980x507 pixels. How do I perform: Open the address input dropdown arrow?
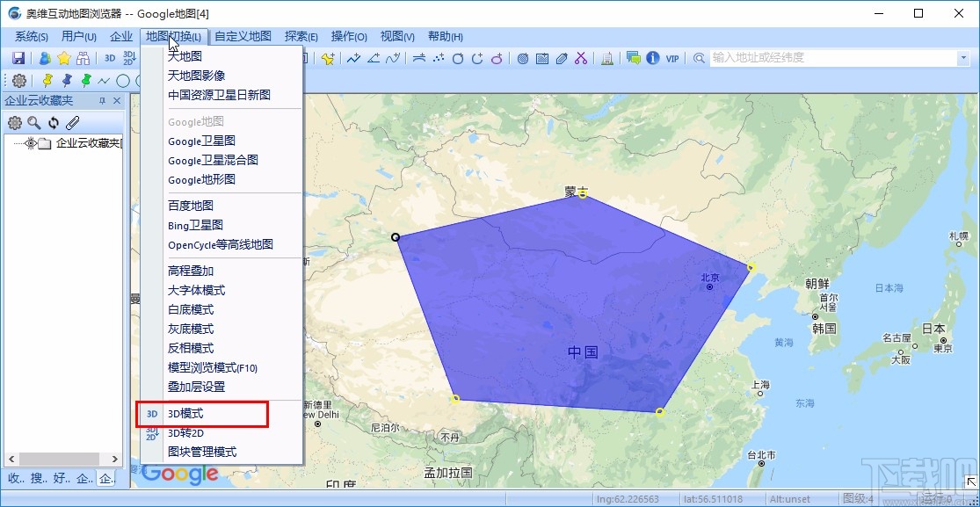(x=962, y=58)
